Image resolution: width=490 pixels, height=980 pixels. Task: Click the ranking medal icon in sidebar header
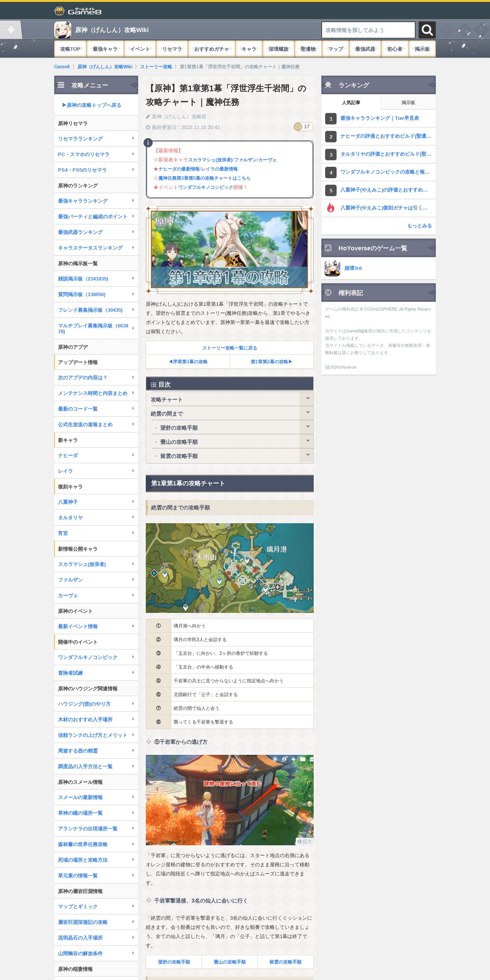[x=328, y=85]
